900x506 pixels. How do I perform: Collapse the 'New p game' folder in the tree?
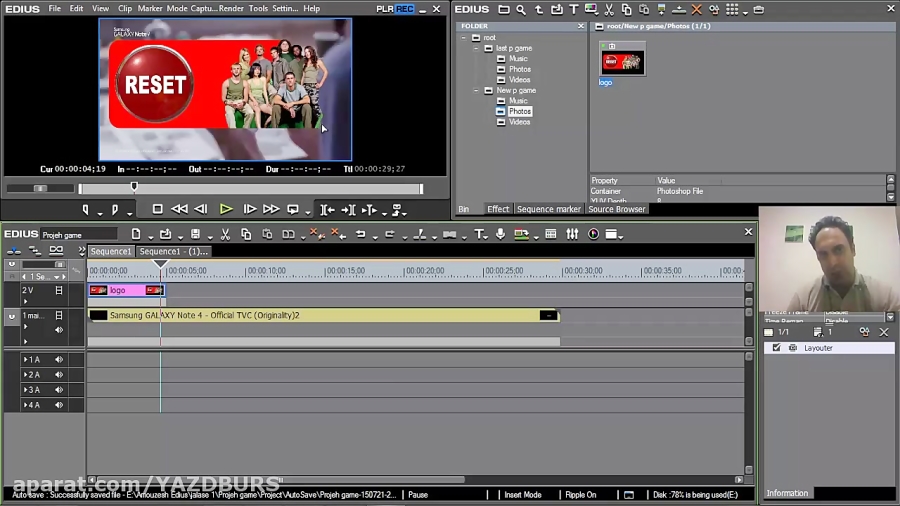point(475,90)
